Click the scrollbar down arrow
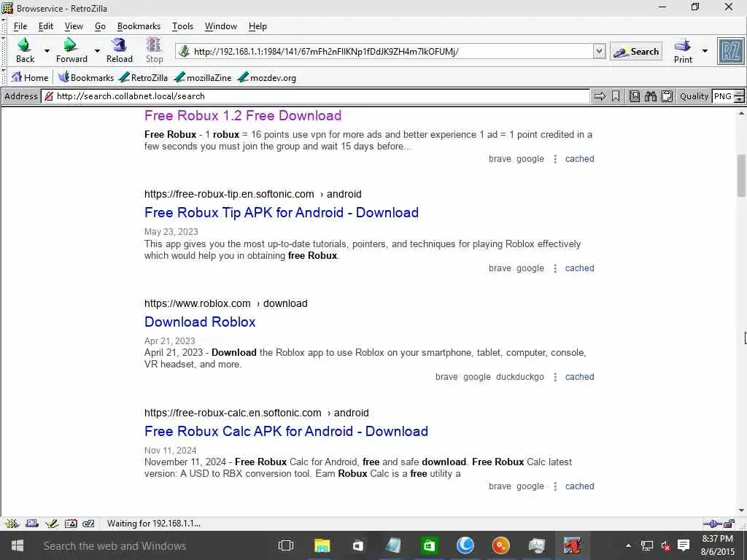This screenshot has height=560, width=747. tap(741, 510)
